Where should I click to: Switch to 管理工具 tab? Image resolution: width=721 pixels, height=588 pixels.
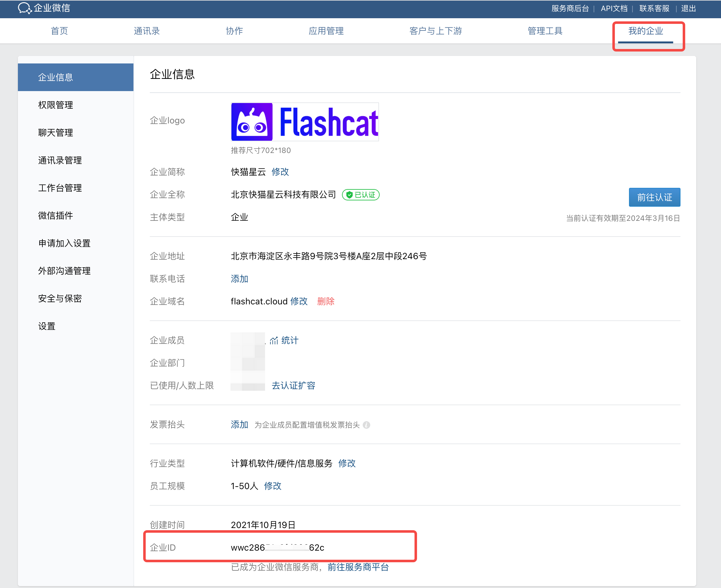pos(545,31)
